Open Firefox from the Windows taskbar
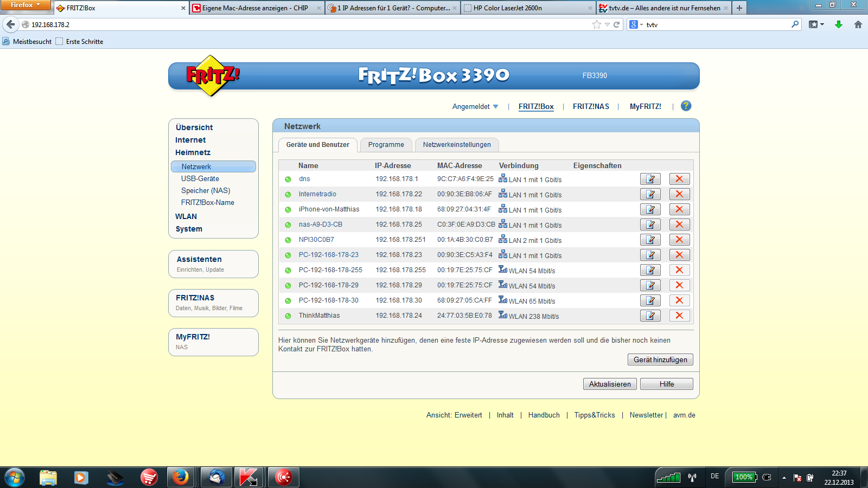Image resolution: width=868 pixels, height=488 pixels. pos(181,477)
